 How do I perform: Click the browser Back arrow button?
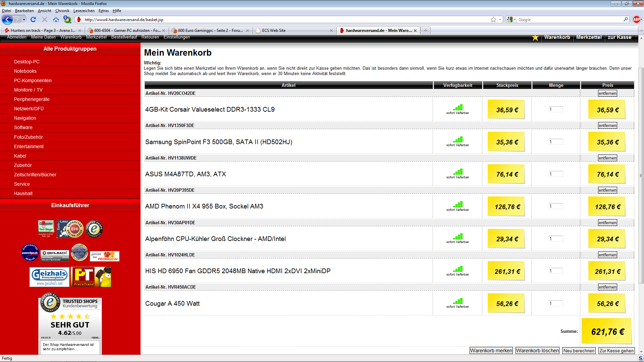(x=7, y=19)
